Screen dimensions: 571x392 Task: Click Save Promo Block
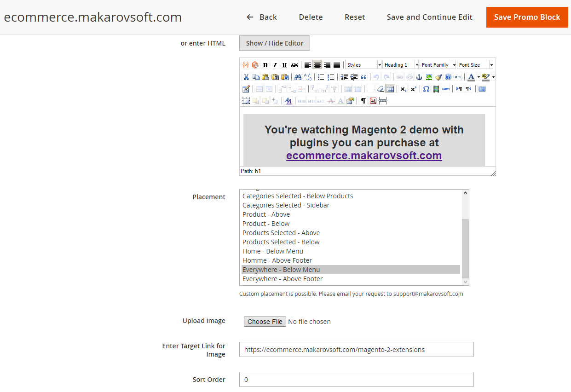coord(527,17)
